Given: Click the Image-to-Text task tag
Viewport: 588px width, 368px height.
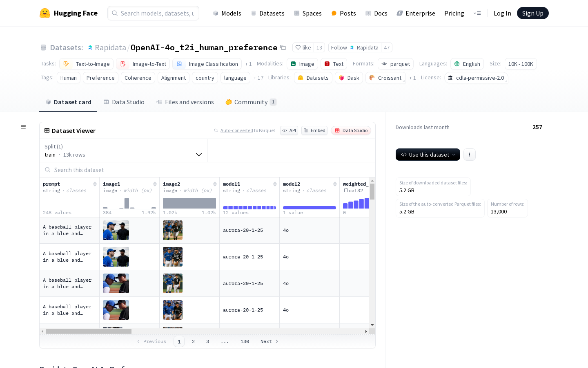Looking at the screenshot, I should pyautogui.click(x=143, y=64).
